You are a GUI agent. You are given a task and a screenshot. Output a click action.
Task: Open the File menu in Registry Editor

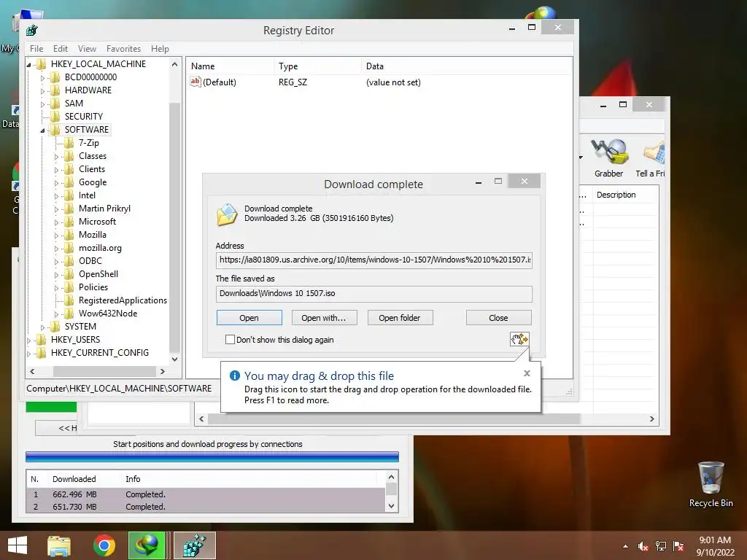coord(36,49)
